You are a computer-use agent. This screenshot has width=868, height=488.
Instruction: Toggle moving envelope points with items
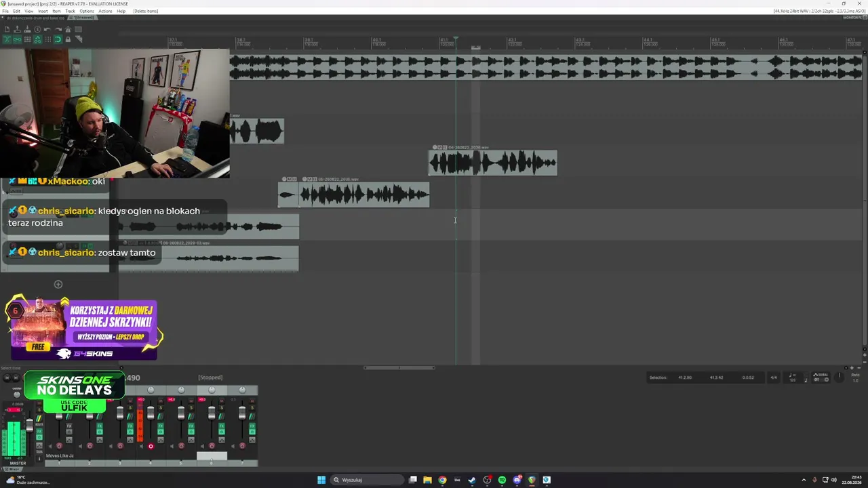click(37, 39)
